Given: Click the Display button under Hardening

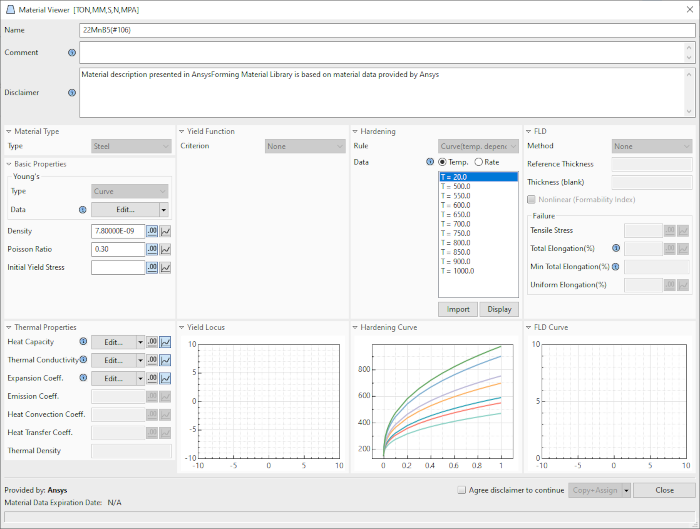Looking at the screenshot, I should click(498, 309).
